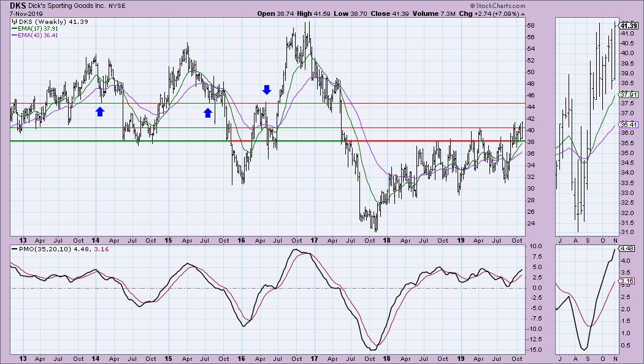
Task: Click year 17 label under the price chart
Action: tap(314, 240)
